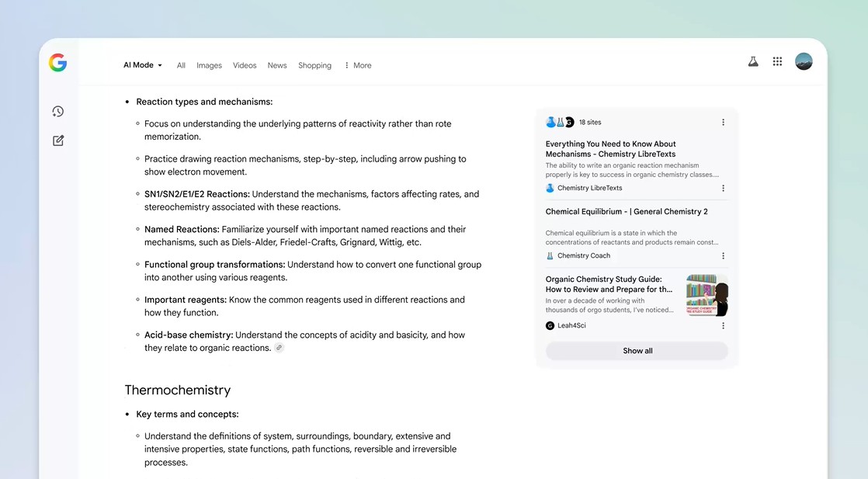Open the account profile avatar

pos(804,62)
